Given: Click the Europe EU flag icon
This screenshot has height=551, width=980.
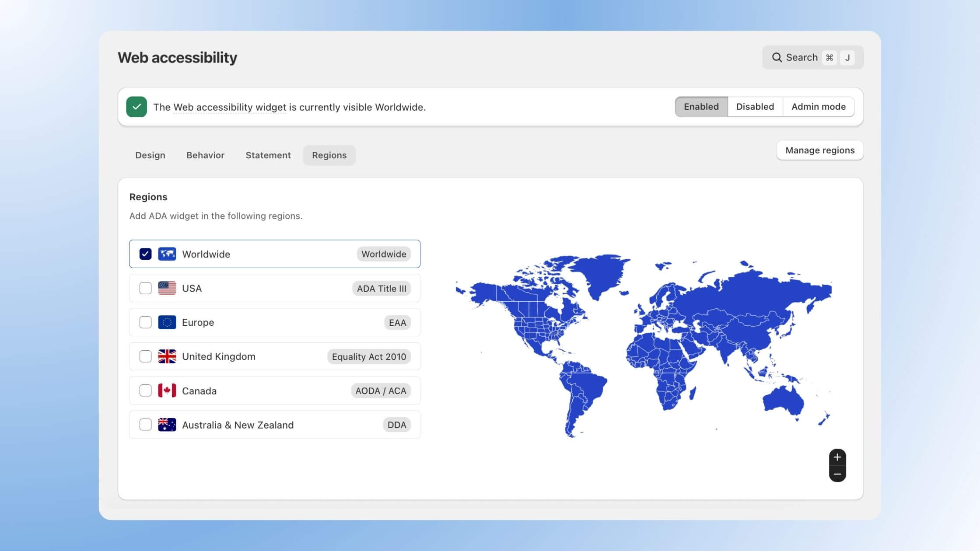Looking at the screenshot, I should pyautogui.click(x=167, y=322).
